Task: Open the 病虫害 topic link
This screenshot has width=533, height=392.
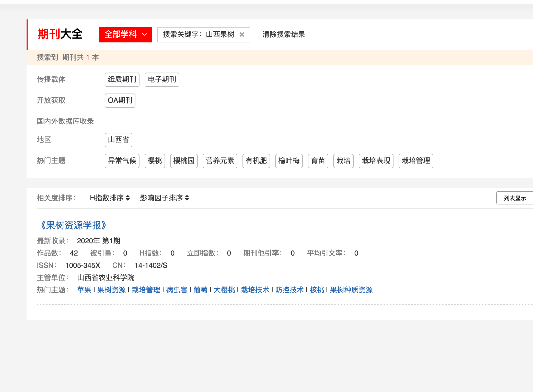Action: pyautogui.click(x=177, y=290)
